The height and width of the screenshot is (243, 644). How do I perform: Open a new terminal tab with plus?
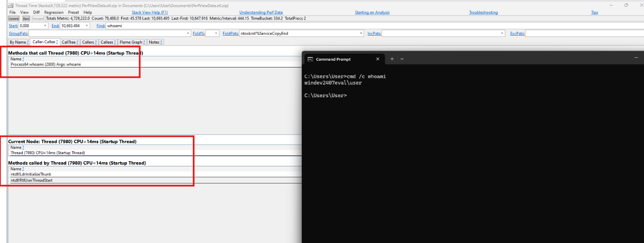tap(392, 59)
